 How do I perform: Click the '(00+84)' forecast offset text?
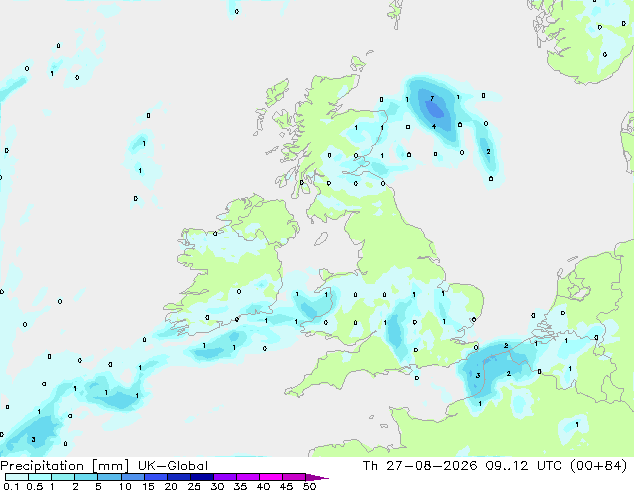click(x=598, y=466)
